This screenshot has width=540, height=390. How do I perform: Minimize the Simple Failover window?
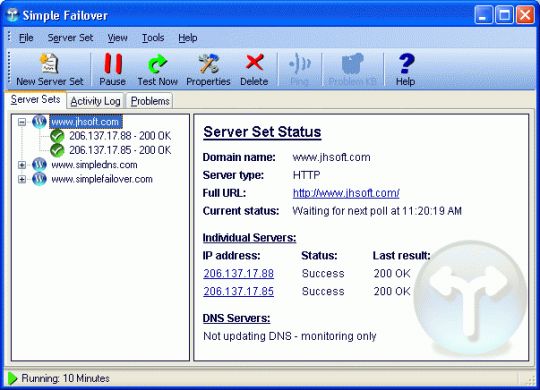483,16
